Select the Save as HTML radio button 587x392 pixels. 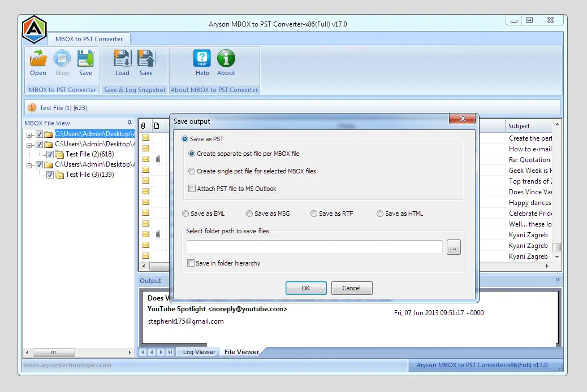coord(380,214)
